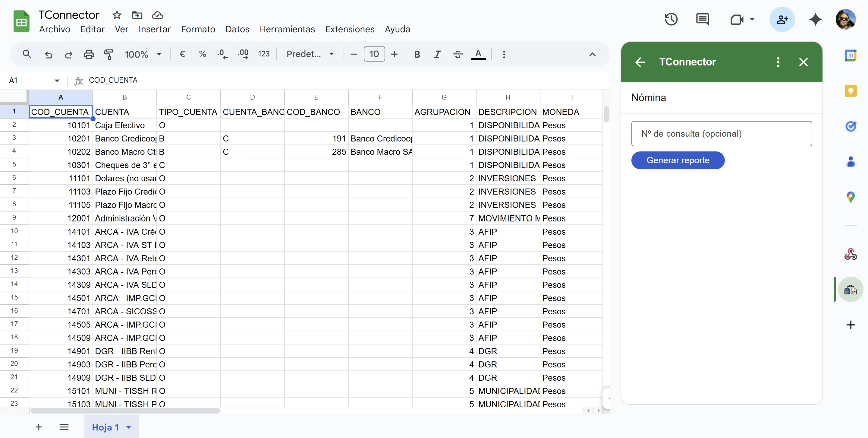
Task: Open the zoom 100% dropdown
Action: click(x=143, y=54)
